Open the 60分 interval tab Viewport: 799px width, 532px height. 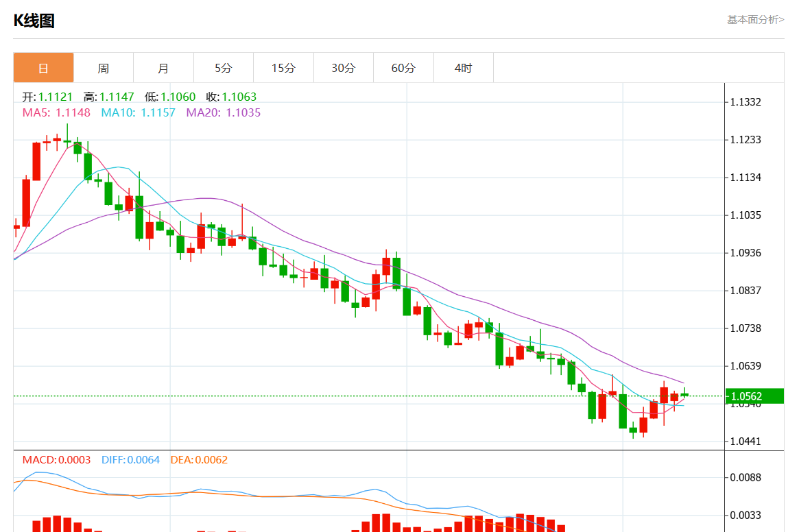click(x=403, y=68)
